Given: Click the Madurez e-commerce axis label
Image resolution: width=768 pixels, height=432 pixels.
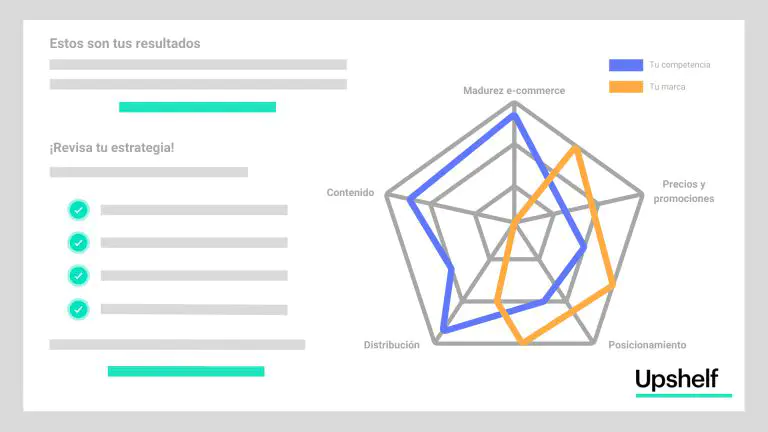Looking at the screenshot, I should (x=514, y=91).
